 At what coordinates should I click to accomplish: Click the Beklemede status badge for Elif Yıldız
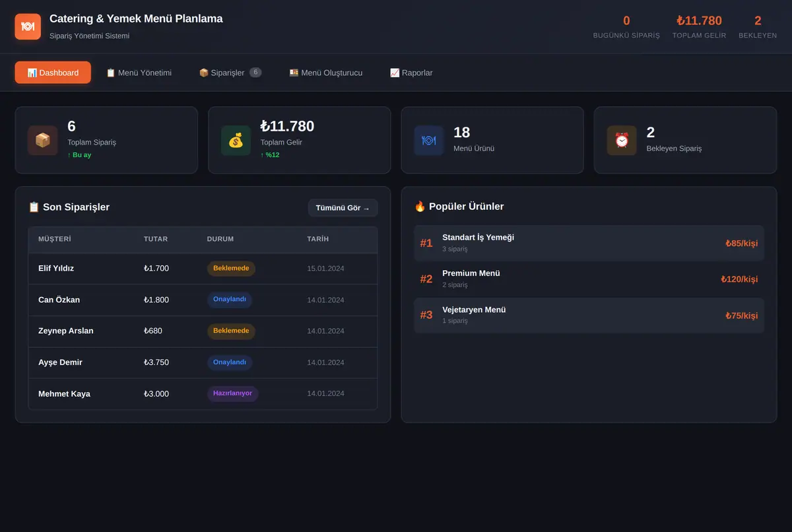pos(231,269)
